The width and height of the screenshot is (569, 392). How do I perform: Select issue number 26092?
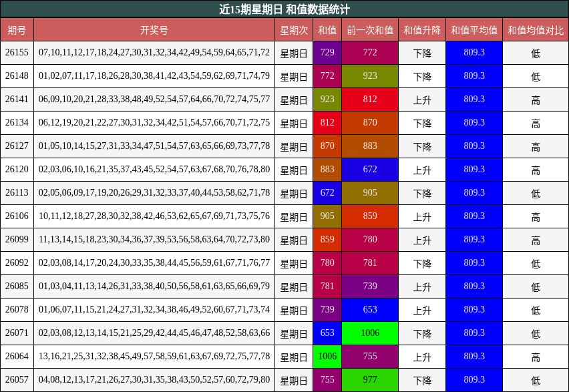pos(17,263)
